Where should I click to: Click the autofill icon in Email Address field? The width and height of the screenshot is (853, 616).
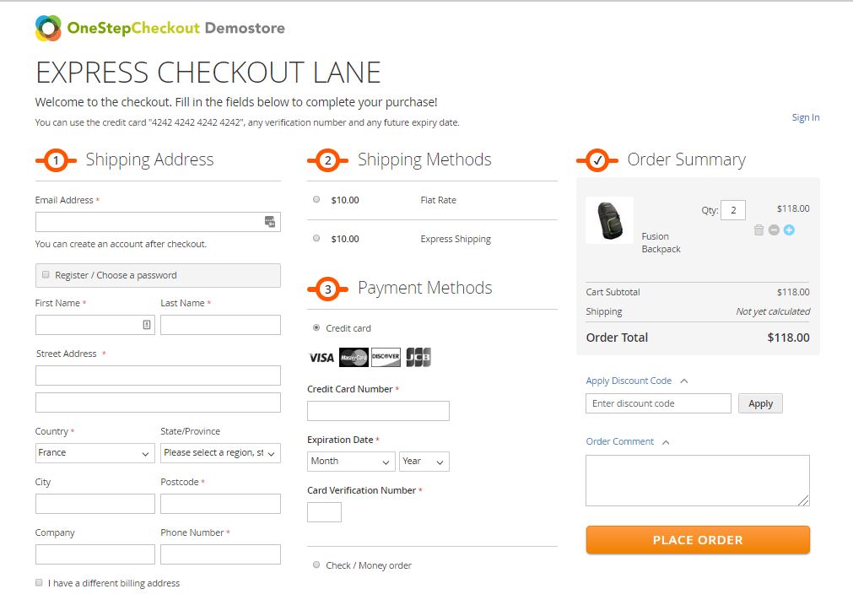270,221
